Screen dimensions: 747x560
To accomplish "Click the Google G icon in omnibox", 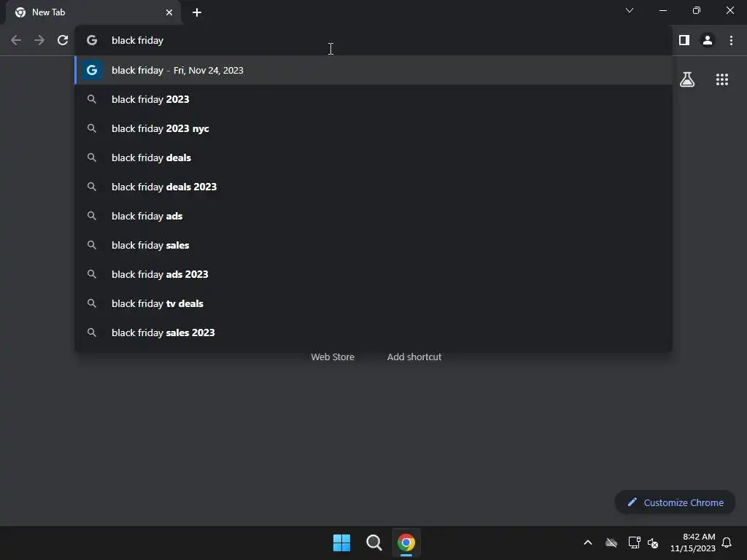I will coord(92,41).
